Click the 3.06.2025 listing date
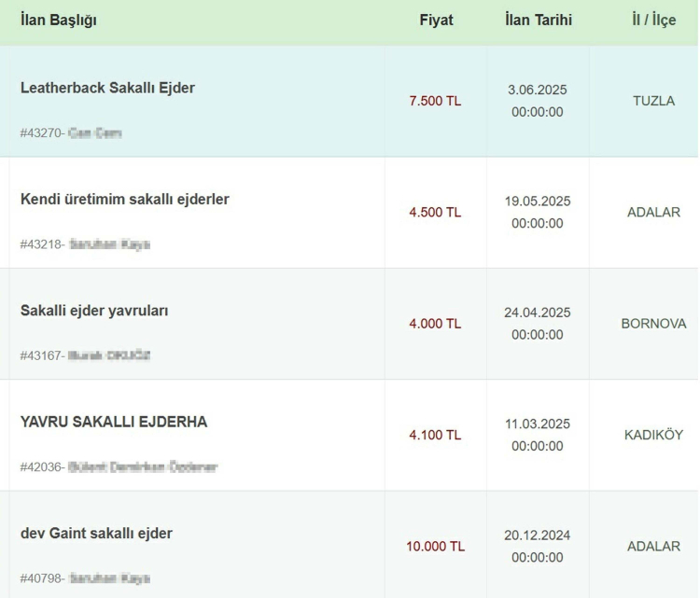 (538, 90)
